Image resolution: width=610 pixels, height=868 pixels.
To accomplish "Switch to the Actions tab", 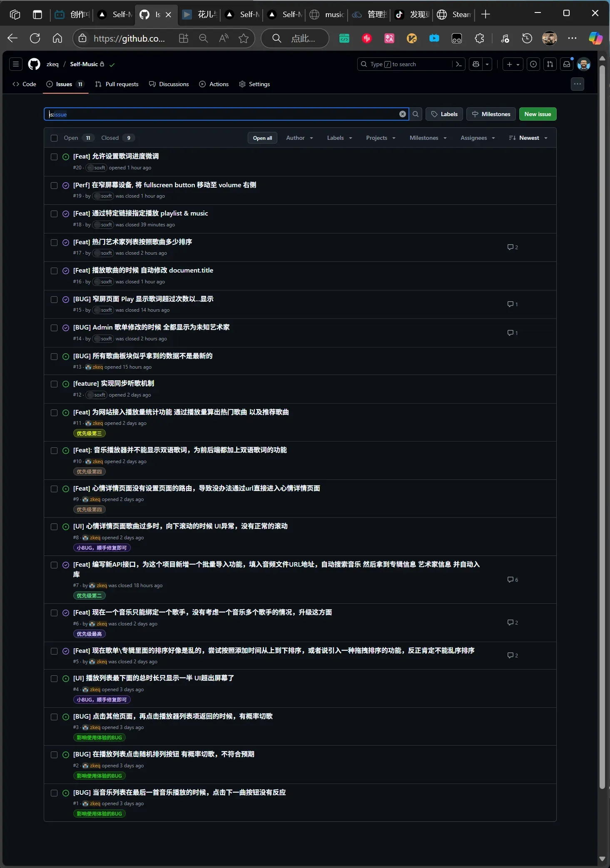I will pyautogui.click(x=214, y=84).
